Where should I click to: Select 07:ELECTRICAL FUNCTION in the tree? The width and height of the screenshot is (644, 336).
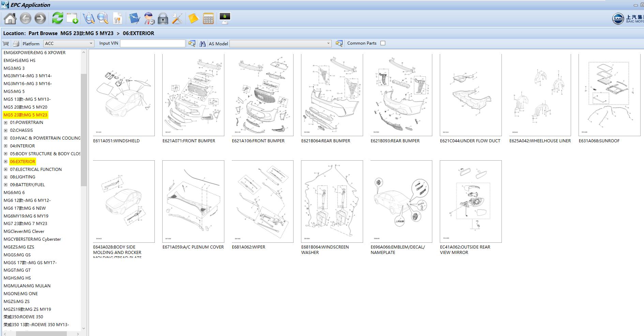tap(36, 169)
